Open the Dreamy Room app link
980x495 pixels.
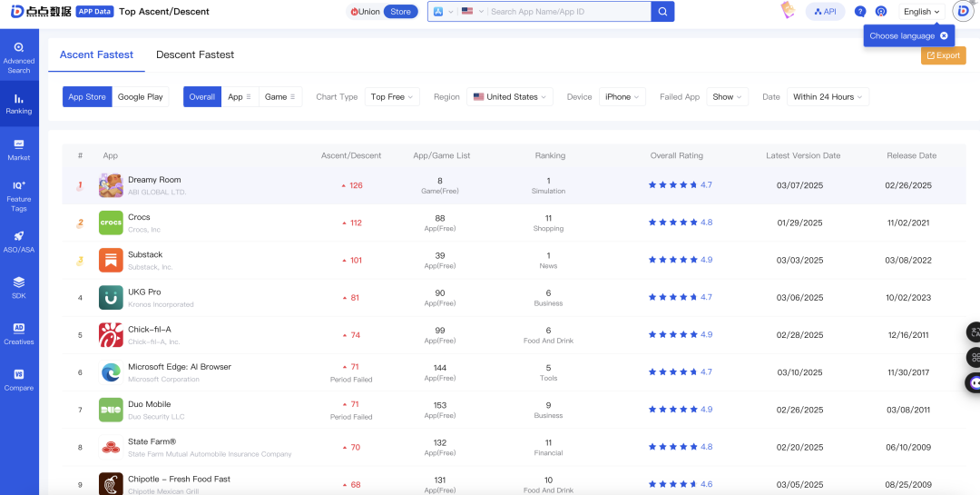point(153,180)
